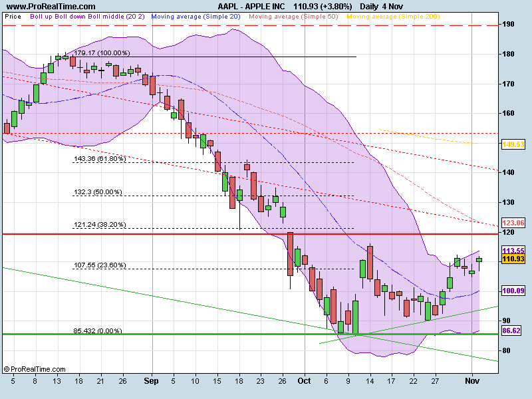Viewport: 532px width, 399px height.
Task: Click the Sep month label on date axis
Action: point(152,381)
